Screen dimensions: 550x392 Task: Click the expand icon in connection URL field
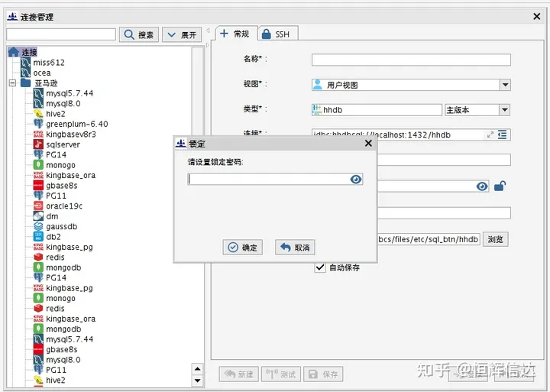point(490,134)
